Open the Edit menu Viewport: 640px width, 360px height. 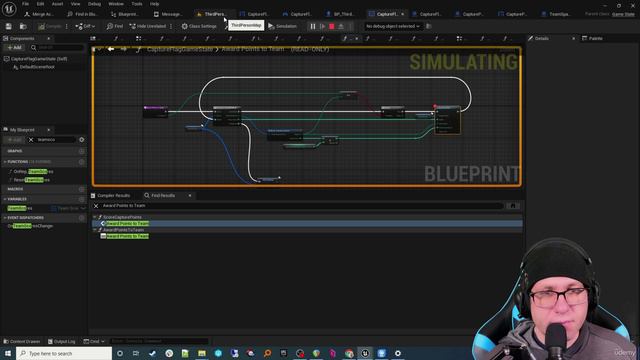(40, 4)
